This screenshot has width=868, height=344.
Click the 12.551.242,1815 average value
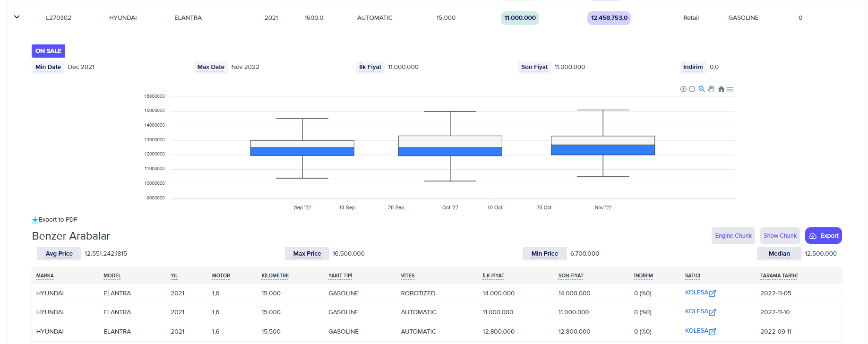coord(106,254)
